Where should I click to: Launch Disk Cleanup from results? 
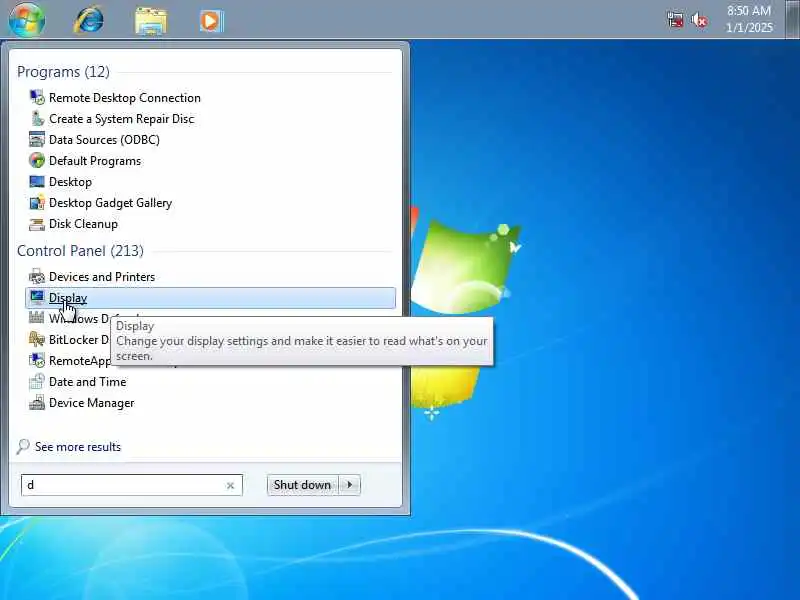tap(83, 223)
